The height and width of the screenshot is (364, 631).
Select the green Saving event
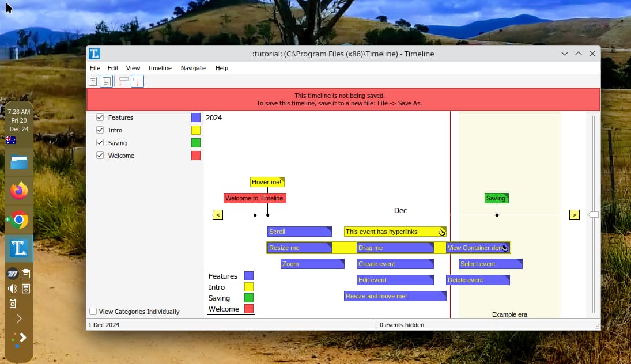pyautogui.click(x=497, y=198)
